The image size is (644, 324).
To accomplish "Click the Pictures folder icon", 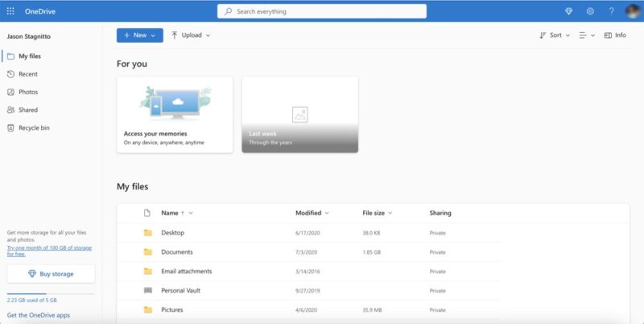I will [x=148, y=310].
